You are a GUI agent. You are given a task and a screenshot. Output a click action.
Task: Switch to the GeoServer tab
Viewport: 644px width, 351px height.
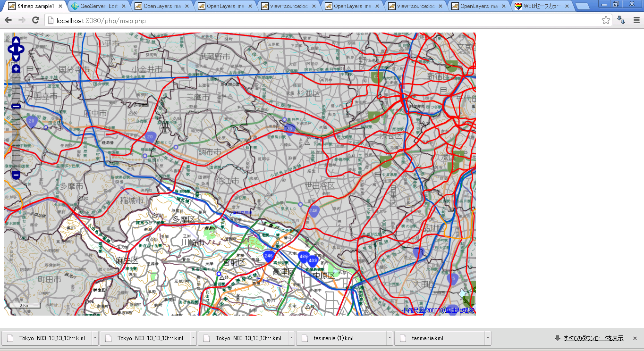(x=99, y=6)
